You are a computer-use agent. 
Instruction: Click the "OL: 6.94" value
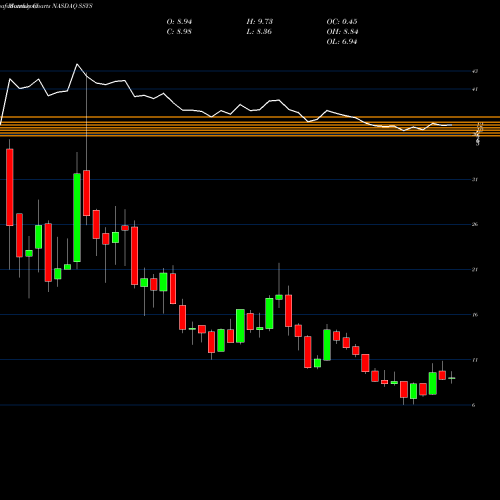342,42
